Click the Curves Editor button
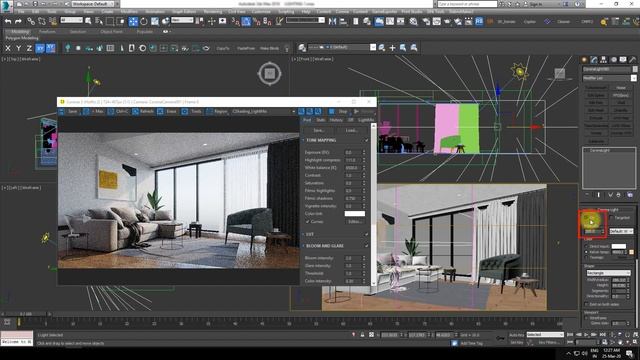Viewport: 640px width, 360px height. coord(354,222)
